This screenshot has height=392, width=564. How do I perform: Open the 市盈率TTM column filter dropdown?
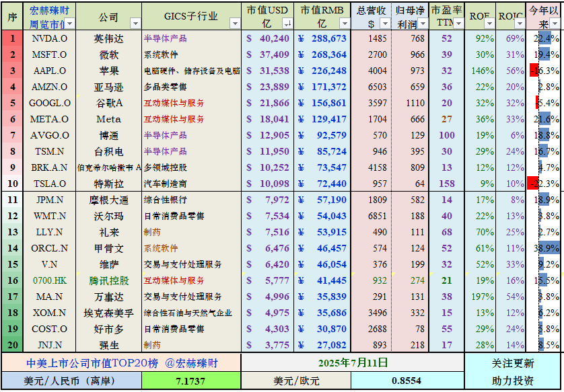pyautogui.click(x=458, y=24)
